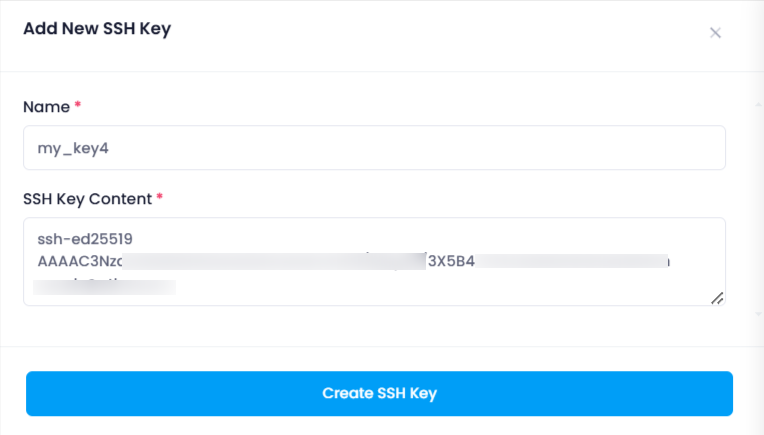Click the red asterisk beside Name

pyautogui.click(x=77, y=104)
